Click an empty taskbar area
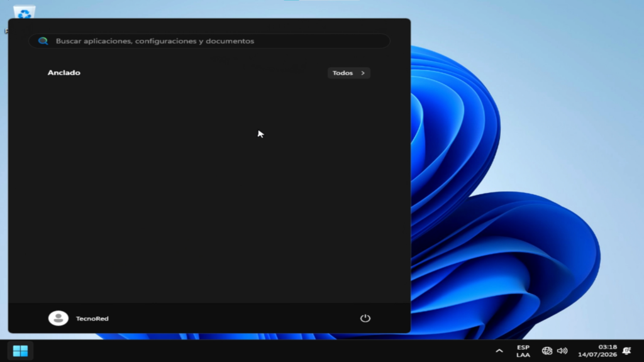This screenshot has width=644, height=362. click(263, 351)
